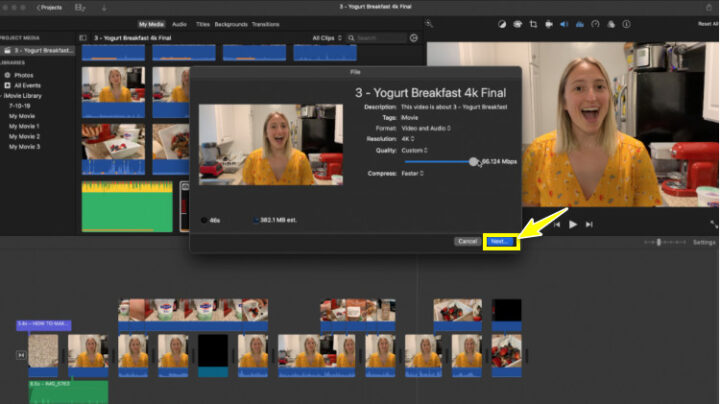Click the fullscreen arrows in viewer
The image size is (720, 404).
tap(714, 224)
